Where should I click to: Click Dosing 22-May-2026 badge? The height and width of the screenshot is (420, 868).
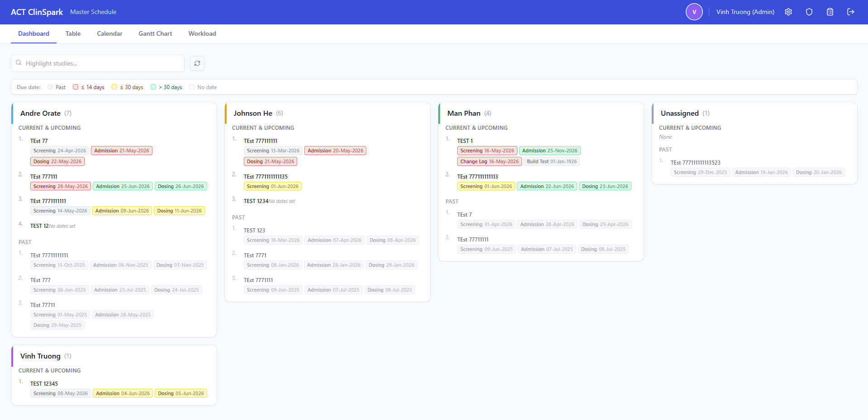click(57, 161)
